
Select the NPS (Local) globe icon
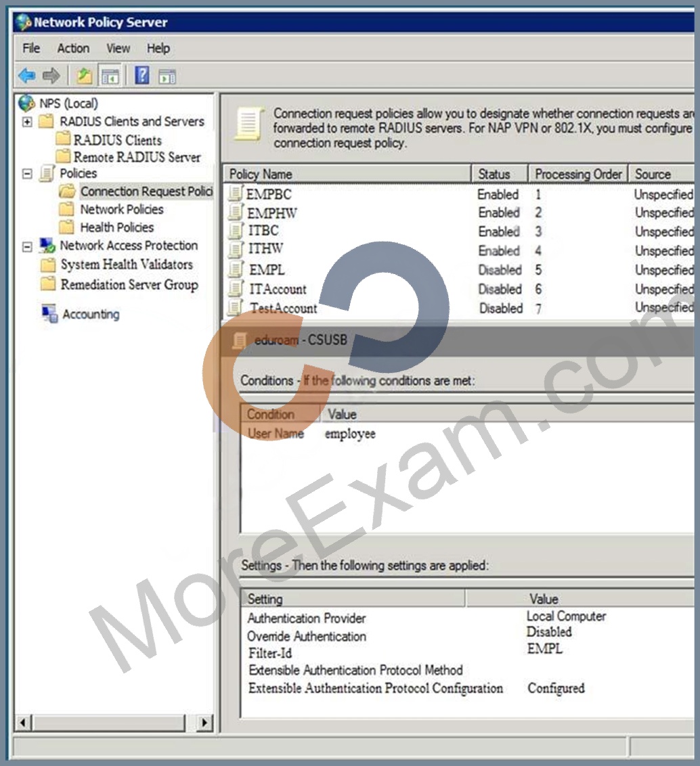click(x=26, y=103)
